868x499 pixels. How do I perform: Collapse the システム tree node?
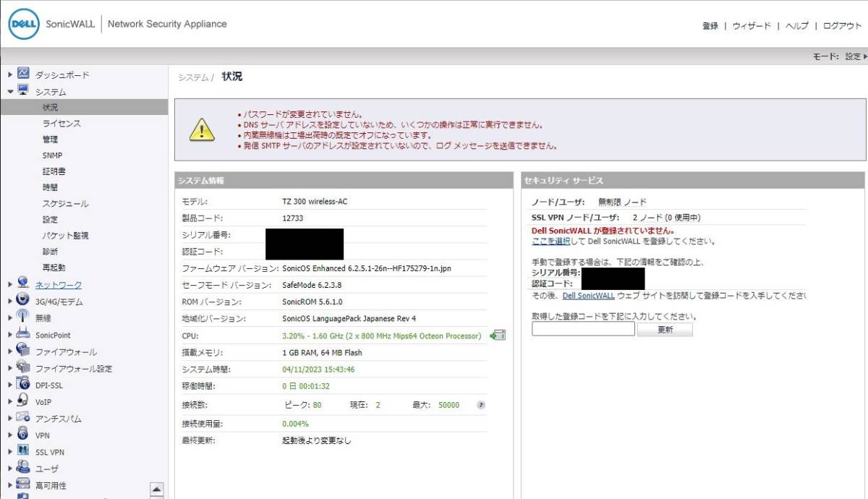click(10, 92)
